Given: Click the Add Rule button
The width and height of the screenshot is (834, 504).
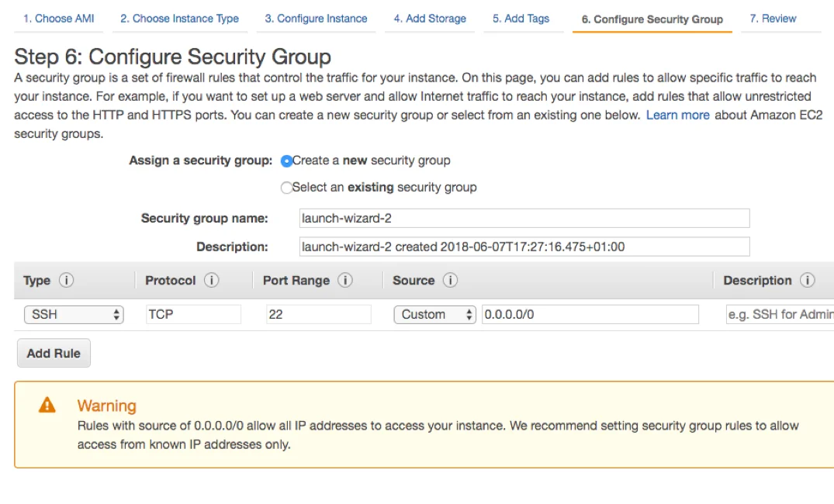Looking at the screenshot, I should coord(54,353).
